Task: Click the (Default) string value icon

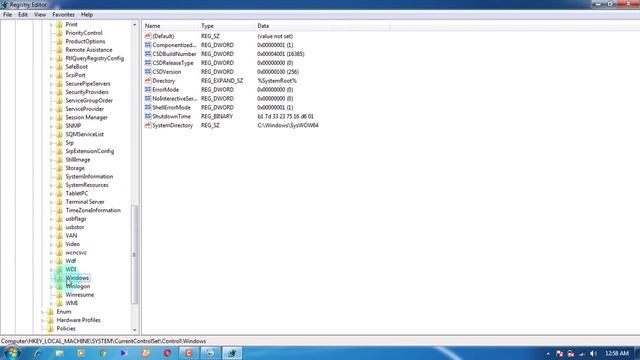Action: click(x=148, y=36)
